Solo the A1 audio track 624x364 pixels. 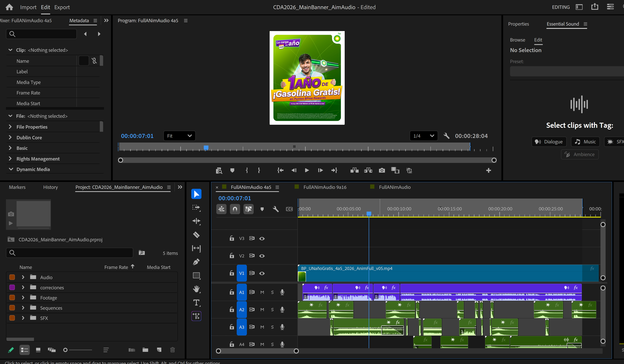(272, 292)
